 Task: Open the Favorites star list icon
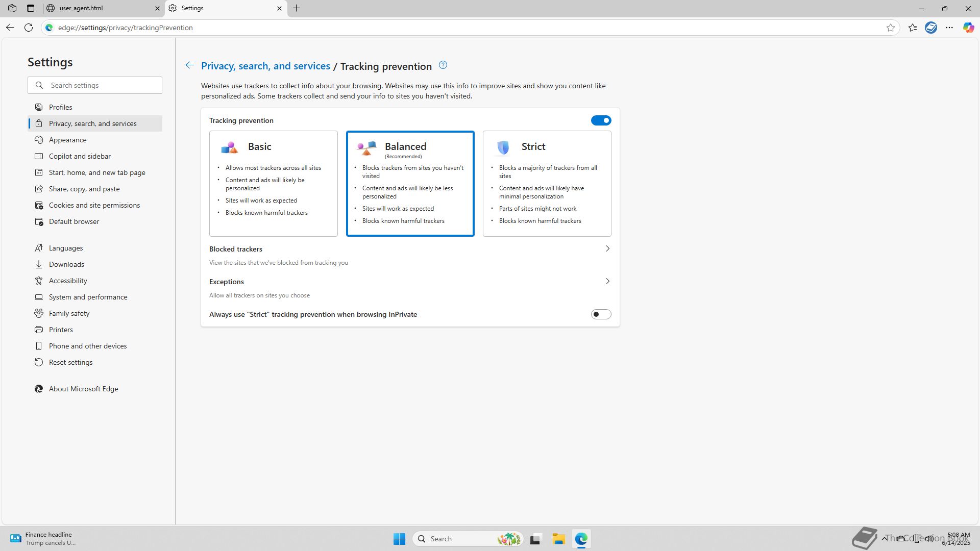tap(913, 28)
